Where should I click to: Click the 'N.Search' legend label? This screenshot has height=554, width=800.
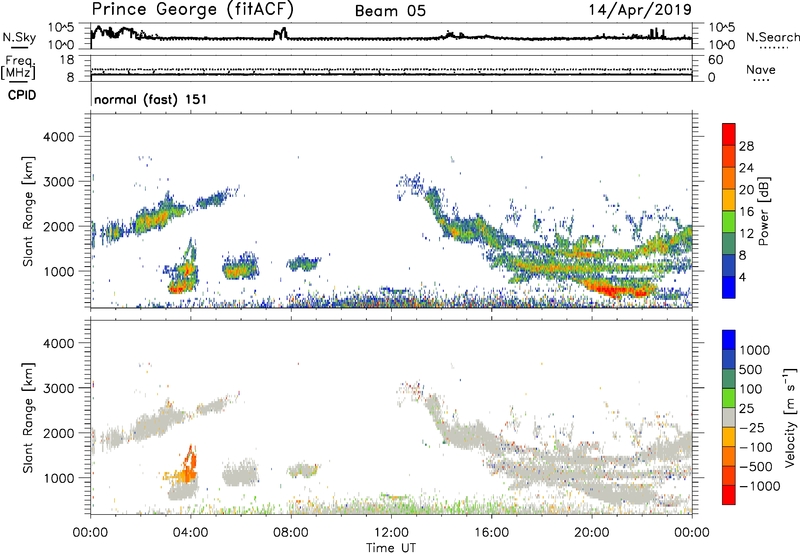pos(772,37)
